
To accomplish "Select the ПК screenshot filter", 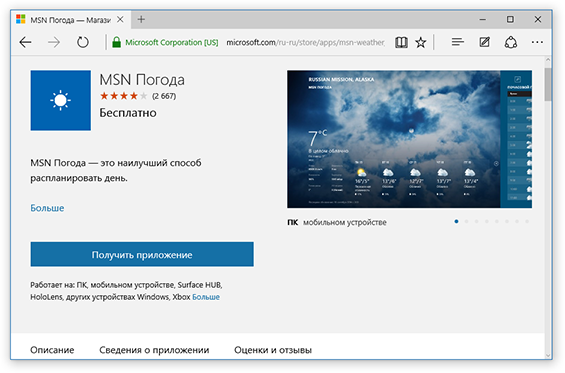I will coord(293,222).
